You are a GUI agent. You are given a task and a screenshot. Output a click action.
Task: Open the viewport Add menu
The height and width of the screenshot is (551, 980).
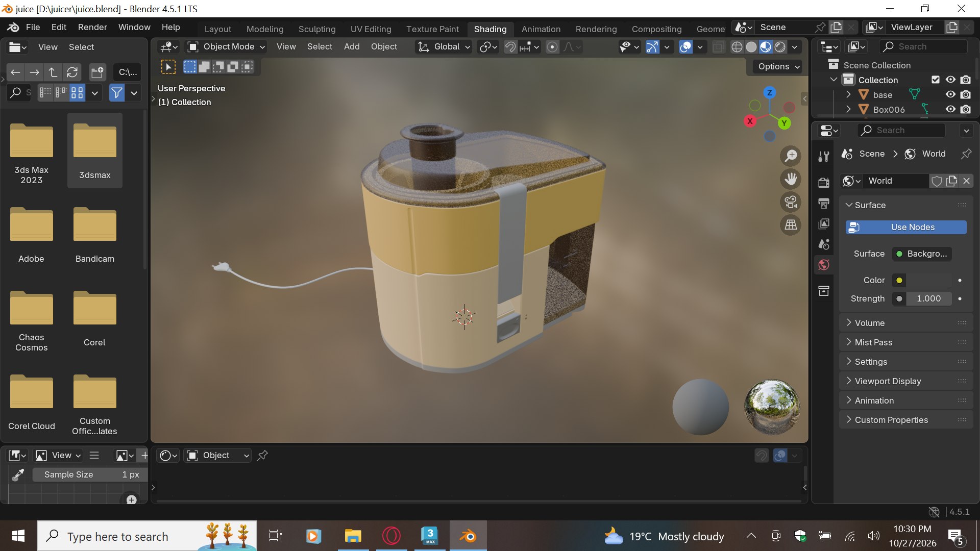(352, 47)
